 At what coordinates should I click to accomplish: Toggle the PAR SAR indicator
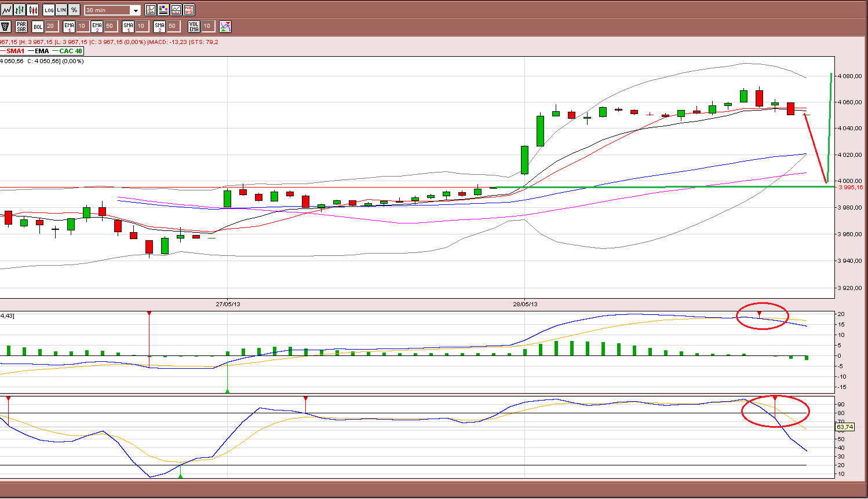pos(21,27)
